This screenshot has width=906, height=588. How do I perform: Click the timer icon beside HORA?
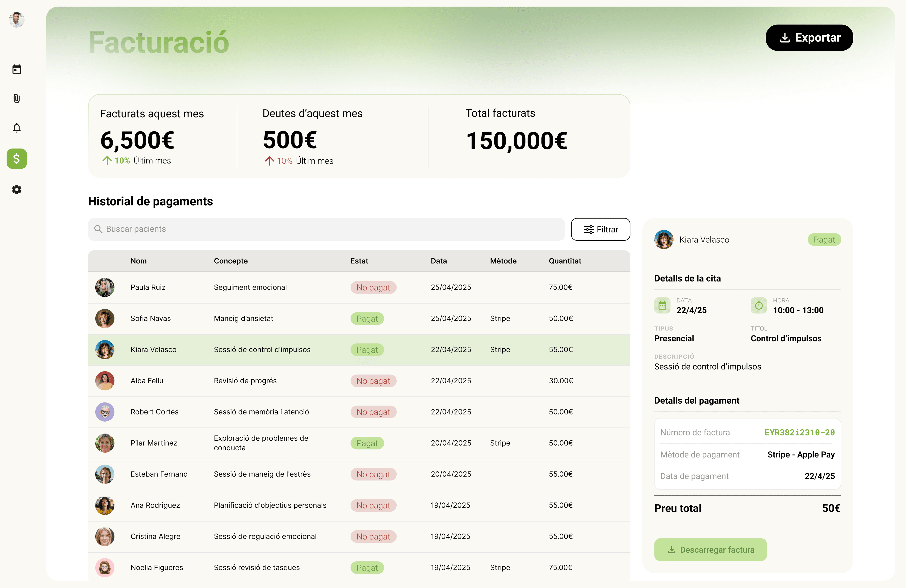(759, 305)
